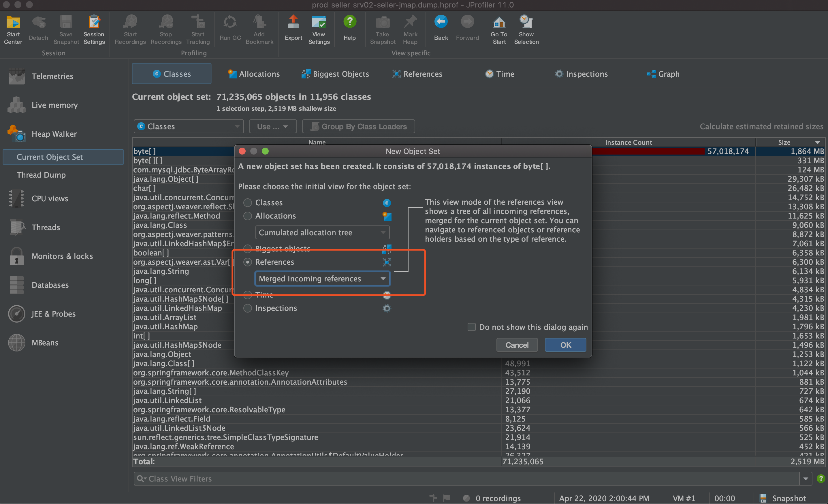Image resolution: width=828 pixels, height=504 pixels.
Task: Select the Inspections radio option
Action: pyautogui.click(x=248, y=308)
